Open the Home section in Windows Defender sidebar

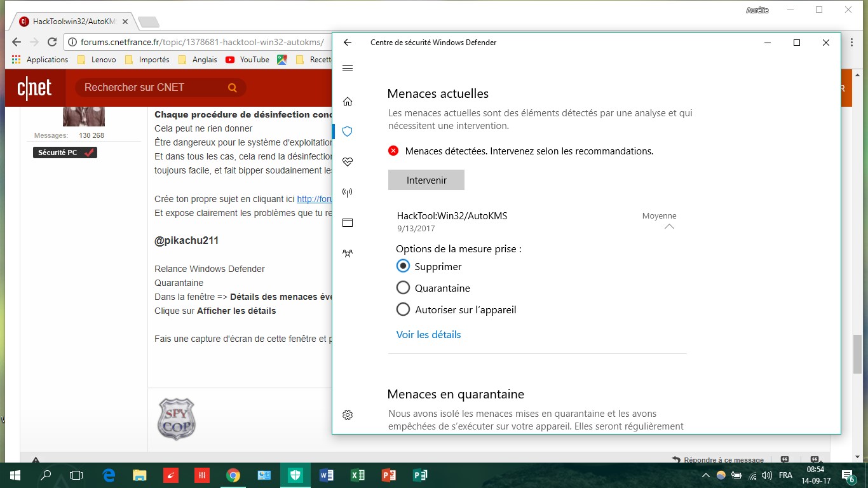(x=348, y=102)
